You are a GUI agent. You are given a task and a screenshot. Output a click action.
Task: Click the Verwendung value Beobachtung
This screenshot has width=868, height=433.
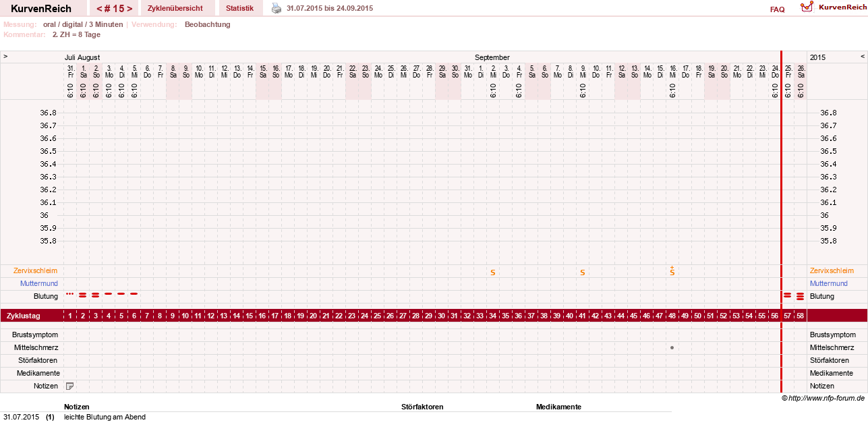click(x=207, y=24)
